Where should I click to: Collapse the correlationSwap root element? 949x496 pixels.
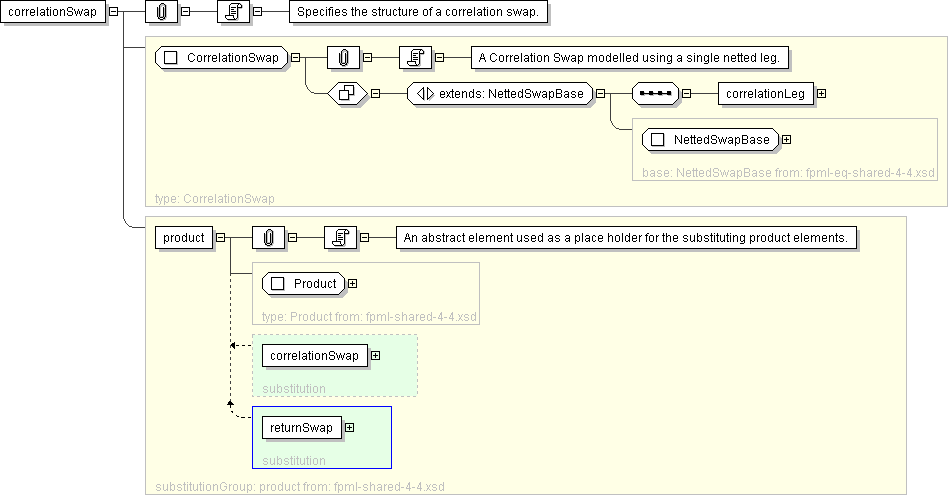[113, 11]
